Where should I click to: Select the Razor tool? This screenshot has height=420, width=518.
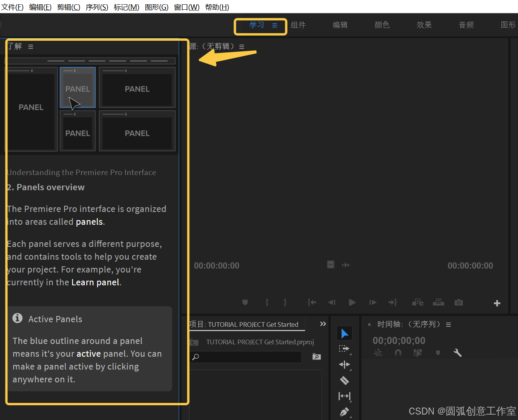pyautogui.click(x=344, y=380)
